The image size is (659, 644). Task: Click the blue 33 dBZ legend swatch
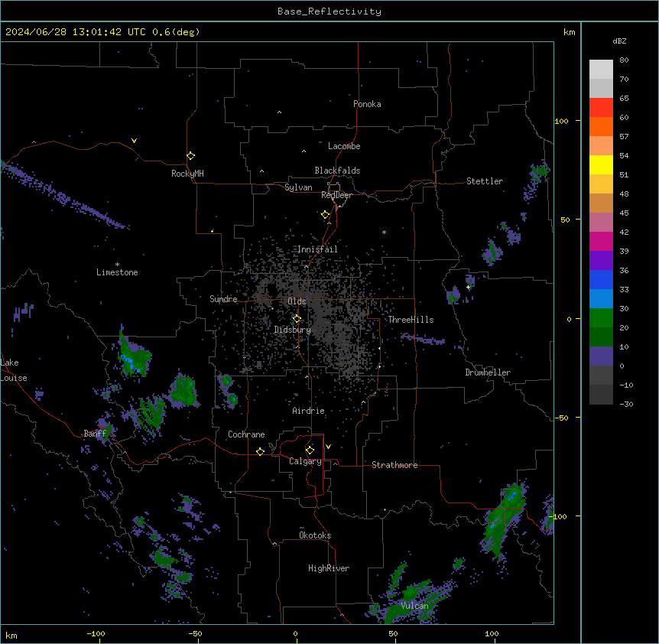point(601,279)
